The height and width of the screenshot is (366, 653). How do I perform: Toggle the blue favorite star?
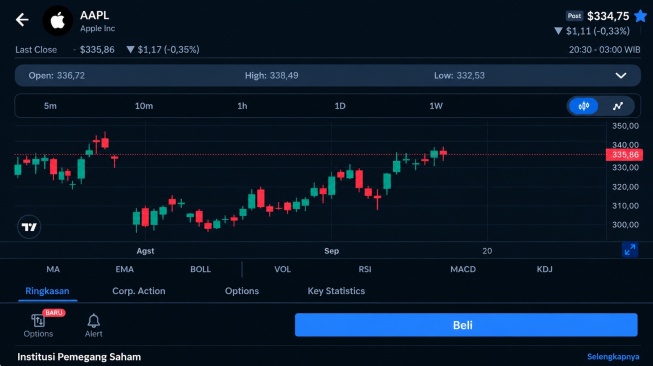(x=641, y=16)
